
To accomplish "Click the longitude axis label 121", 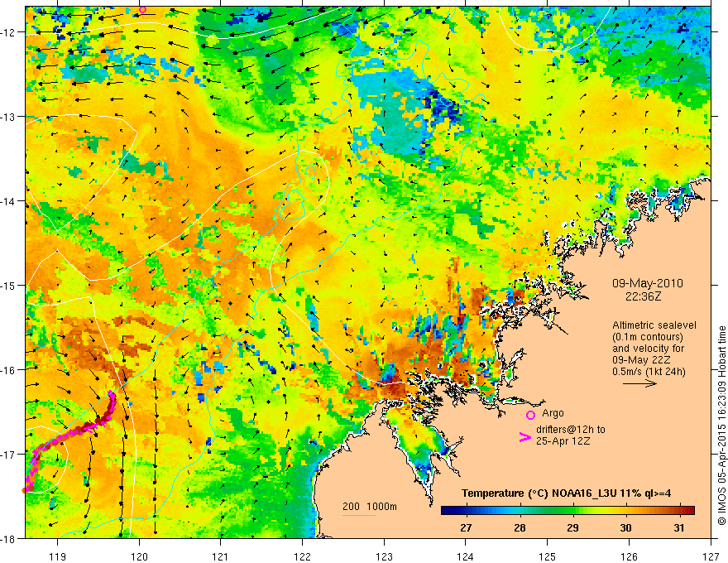I will 221,556.
